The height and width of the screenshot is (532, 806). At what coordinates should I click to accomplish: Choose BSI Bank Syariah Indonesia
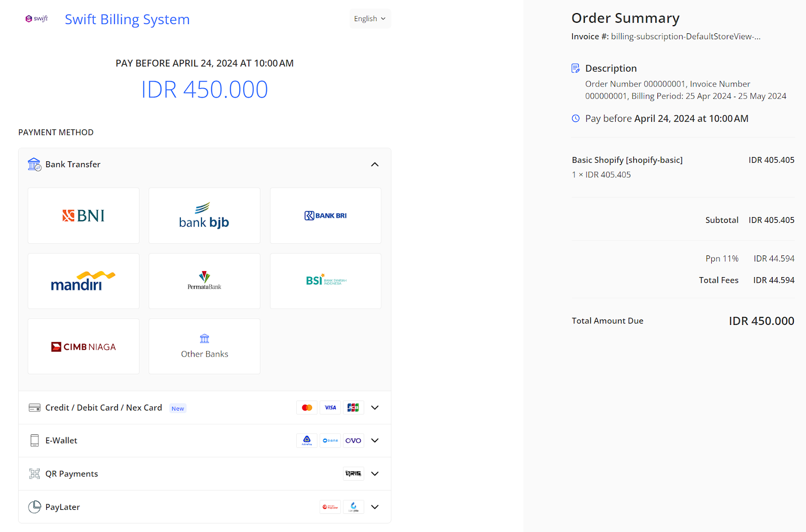point(325,281)
